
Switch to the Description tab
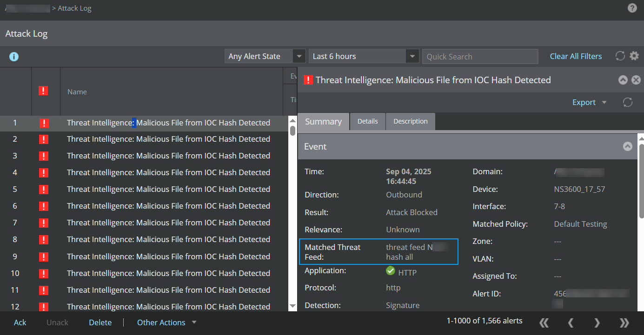coord(411,121)
